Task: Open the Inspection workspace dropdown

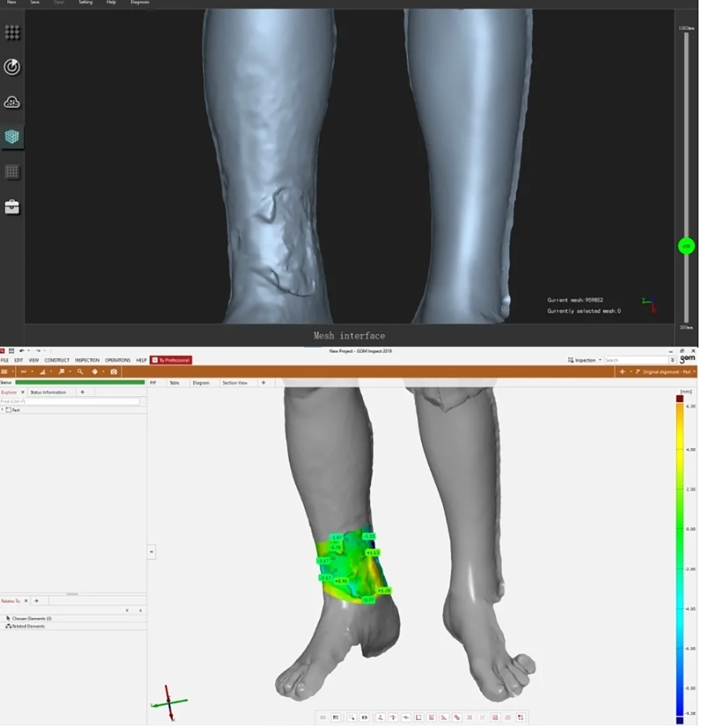Action: tap(585, 360)
